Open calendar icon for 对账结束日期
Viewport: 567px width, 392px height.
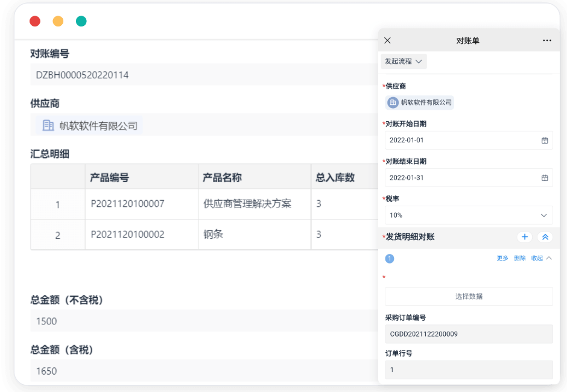click(545, 178)
